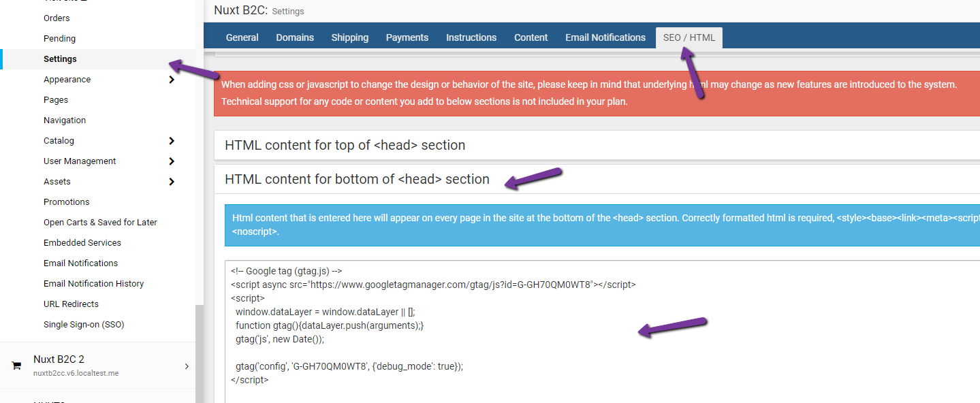Click the Google tag (gtag.js) comment line
Image resolution: width=980 pixels, height=403 pixels.
coord(286,271)
